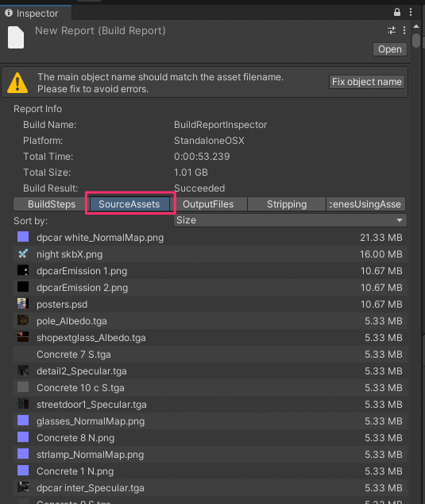Select the shopextglass_Albedo.tga file name

pos(91,338)
